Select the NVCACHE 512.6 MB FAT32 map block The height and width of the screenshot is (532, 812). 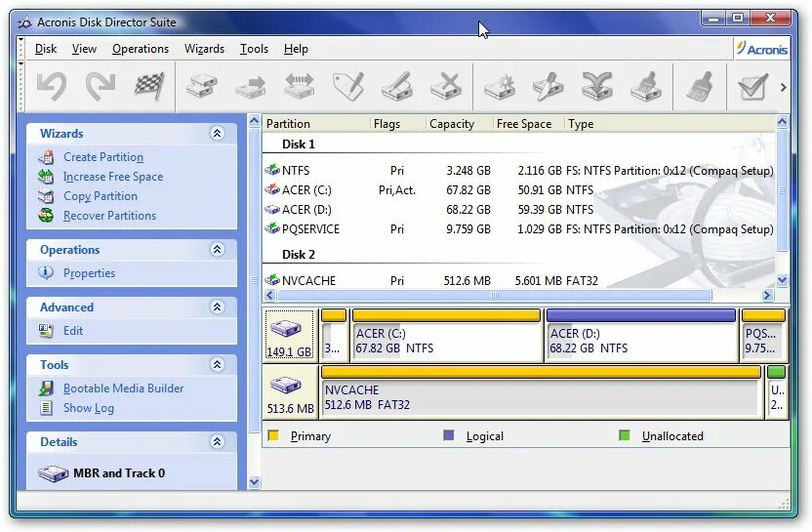coord(541,391)
